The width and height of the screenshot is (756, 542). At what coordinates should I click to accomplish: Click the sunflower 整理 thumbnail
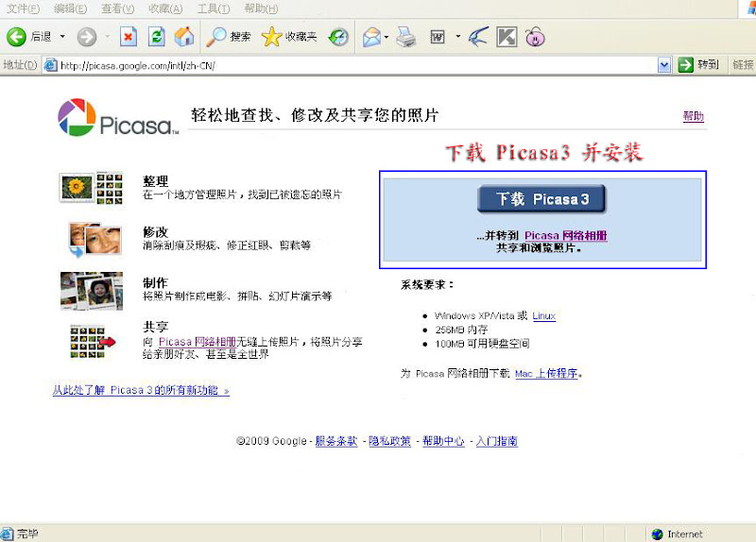[x=91, y=188]
